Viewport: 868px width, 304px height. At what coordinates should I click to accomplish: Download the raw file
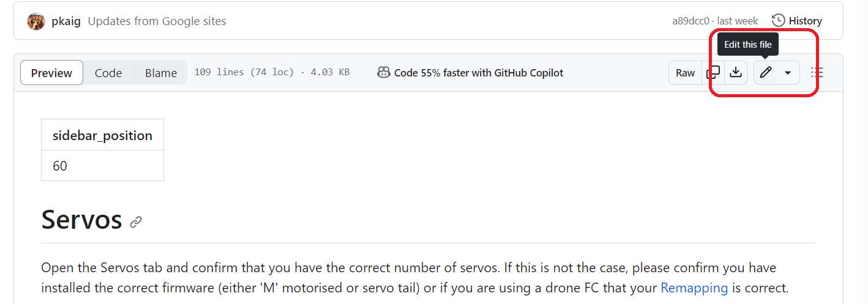point(736,73)
